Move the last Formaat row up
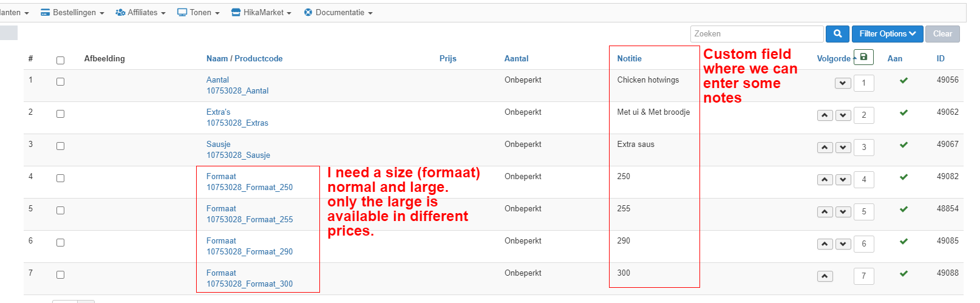This screenshot has height=303, width=980. (x=825, y=276)
